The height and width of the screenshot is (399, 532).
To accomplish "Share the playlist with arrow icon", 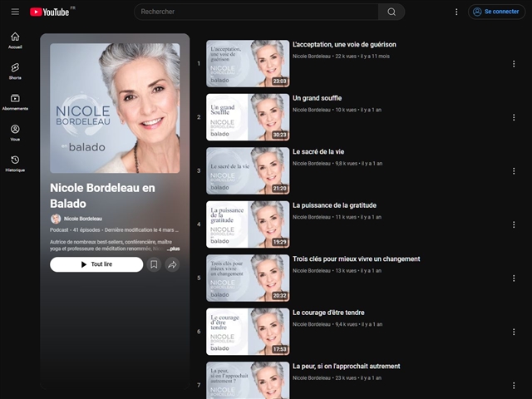I will click(x=172, y=264).
